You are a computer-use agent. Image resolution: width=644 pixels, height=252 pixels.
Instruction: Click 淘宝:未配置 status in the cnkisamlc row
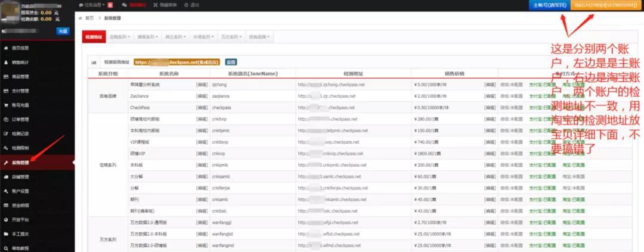click(574, 176)
